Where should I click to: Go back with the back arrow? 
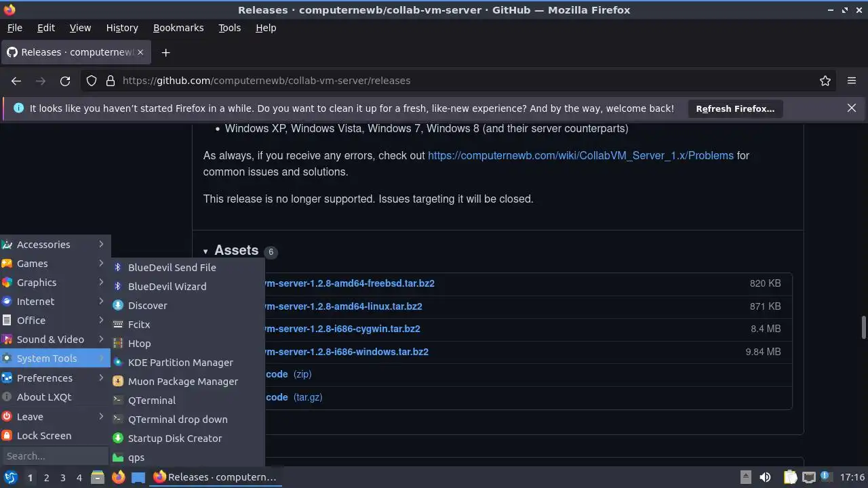click(x=16, y=81)
